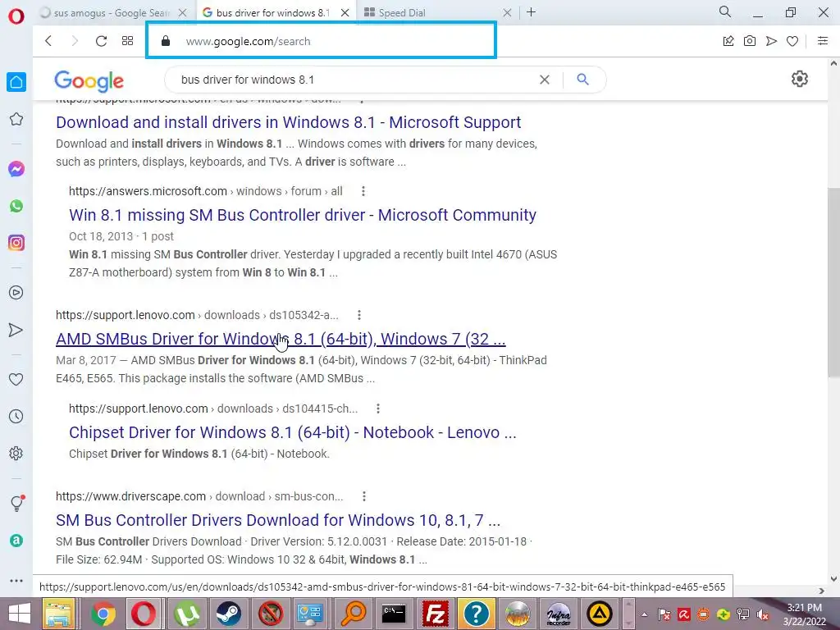840x630 pixels.
Task: Open tips lightbulb in sidebar
Action: coord(16,503)
